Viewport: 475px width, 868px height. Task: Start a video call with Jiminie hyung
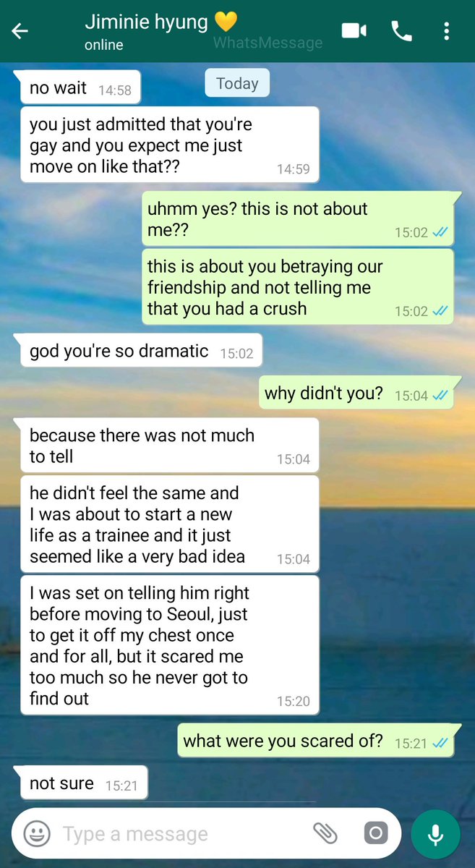tap(354, 30)
